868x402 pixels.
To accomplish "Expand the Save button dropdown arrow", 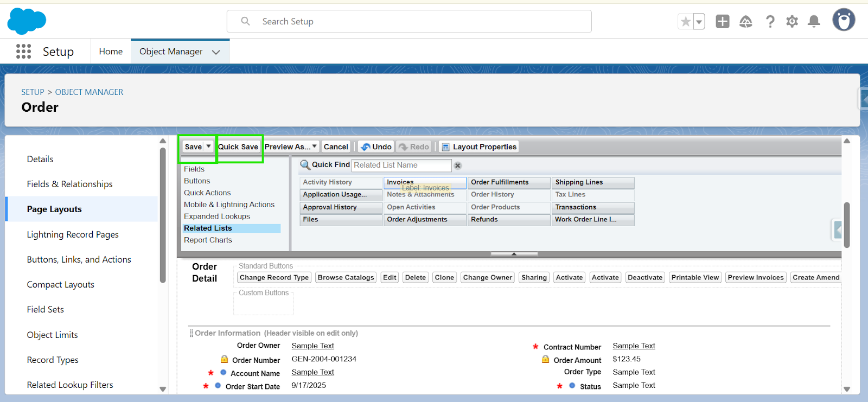I will point(209,146).
